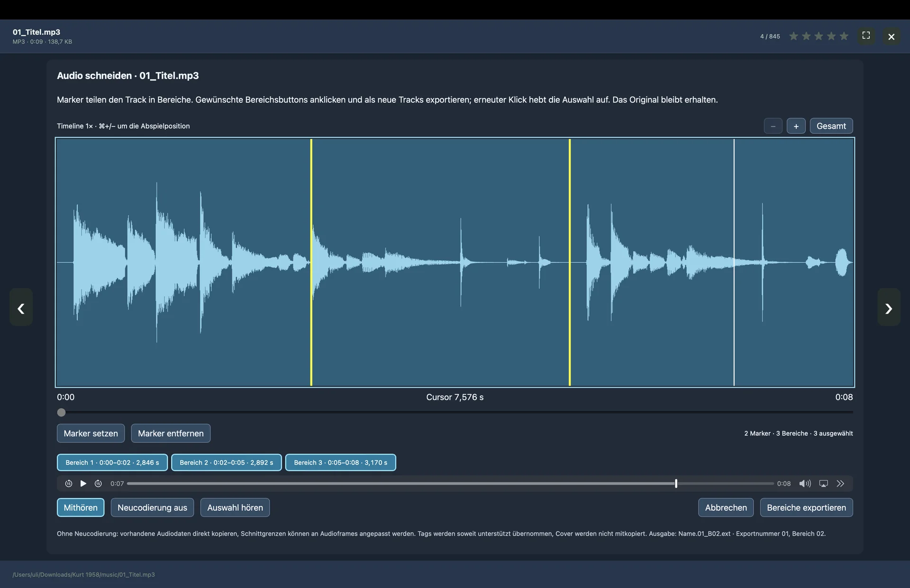910x588 pixels.
Task: Zoom out timeline with minus button
Action: point(773,126)
